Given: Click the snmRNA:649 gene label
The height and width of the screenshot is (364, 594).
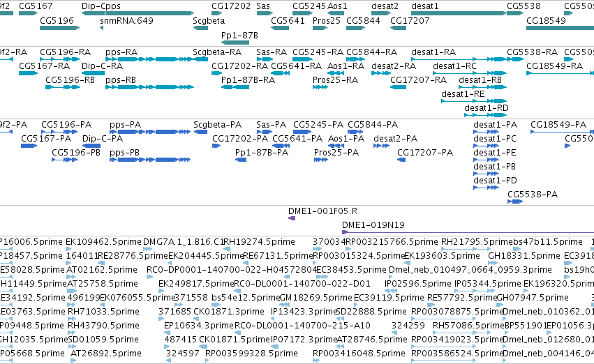Looking at the screenshot, I should pyautogui.click(x=126, y=20).
